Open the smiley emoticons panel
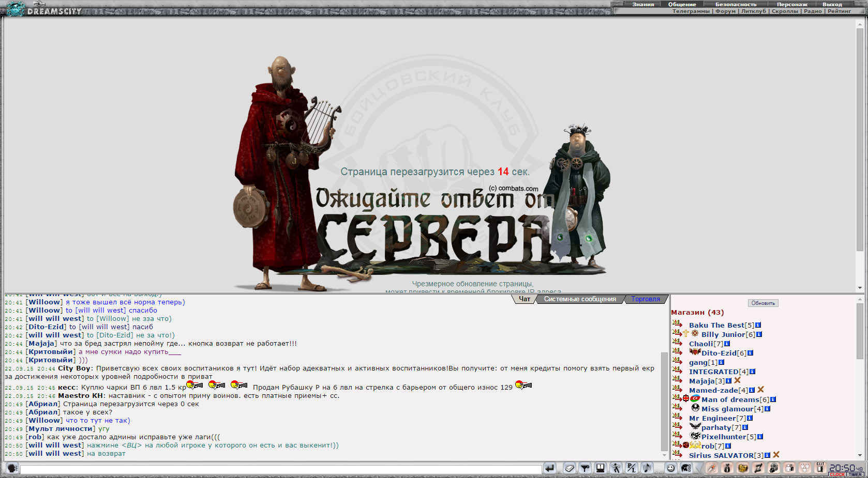Screen dimensions: 868x478 coord(671,468)
